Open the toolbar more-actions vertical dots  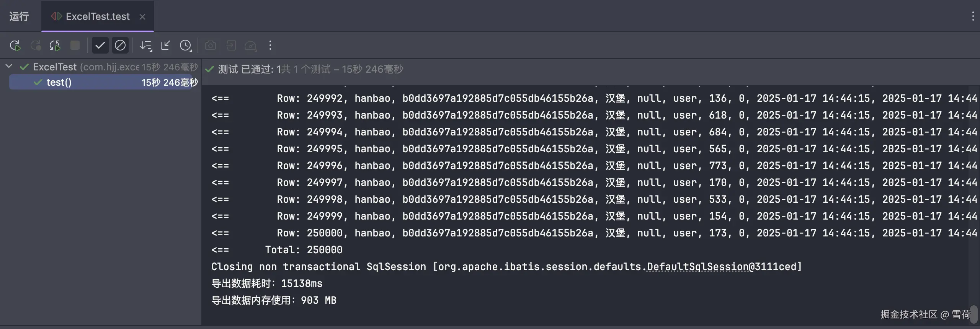click(270, 46)
